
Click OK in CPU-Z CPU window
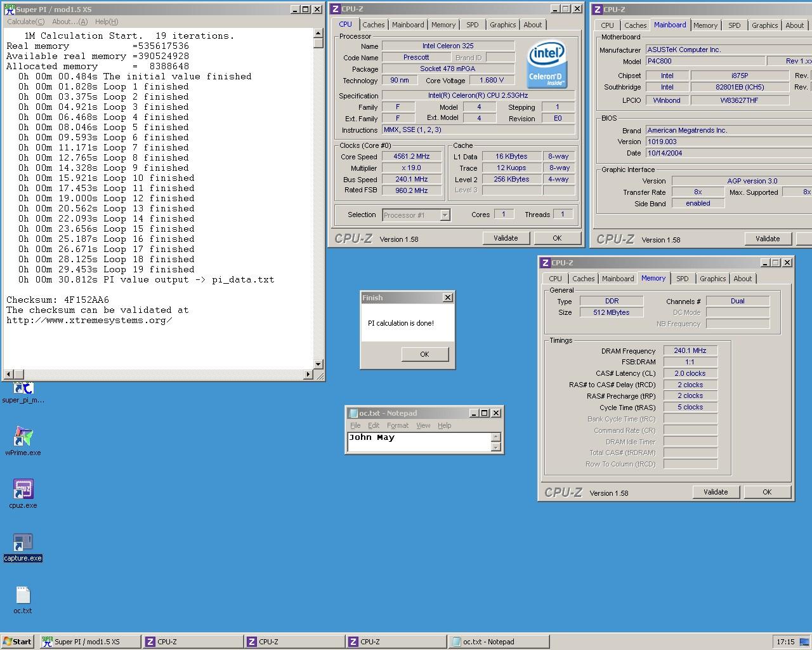[557, 238]
